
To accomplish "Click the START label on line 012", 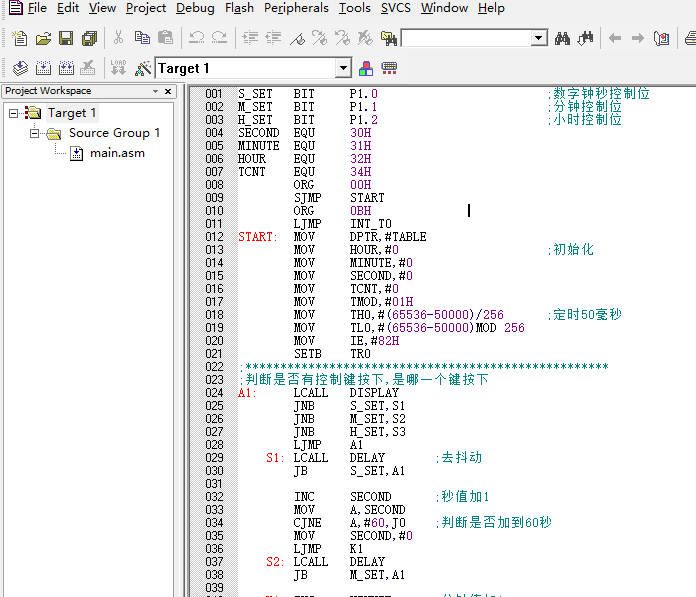I will (x=257, y=237).
